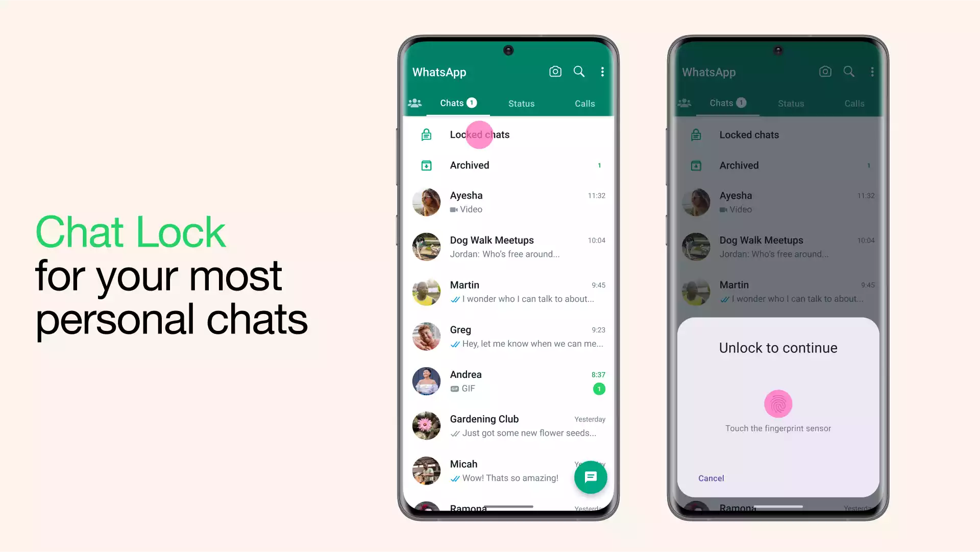Open Ayesha's chat conversation

(507, 201)
